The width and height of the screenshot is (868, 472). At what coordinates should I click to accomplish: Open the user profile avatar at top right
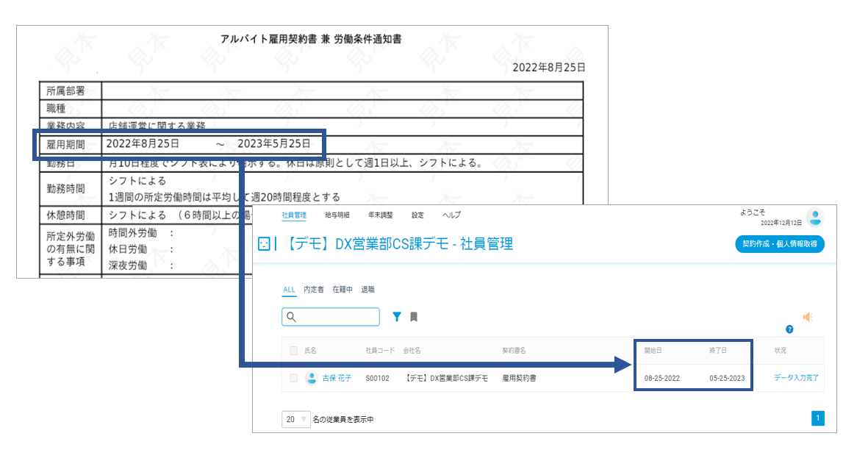(x=815, y=218)
